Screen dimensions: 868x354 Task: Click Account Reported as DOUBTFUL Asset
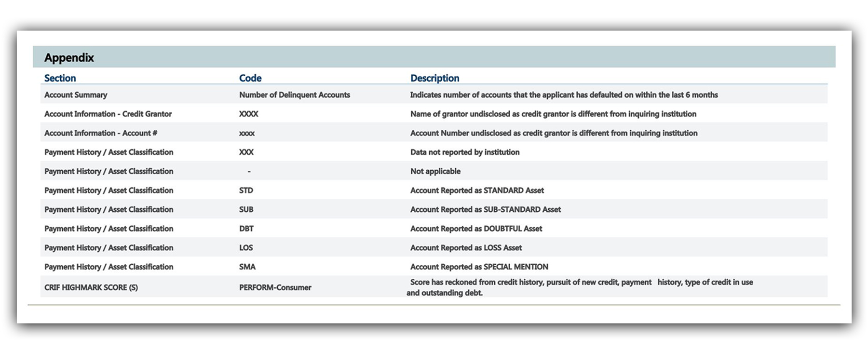coord(476,229)
